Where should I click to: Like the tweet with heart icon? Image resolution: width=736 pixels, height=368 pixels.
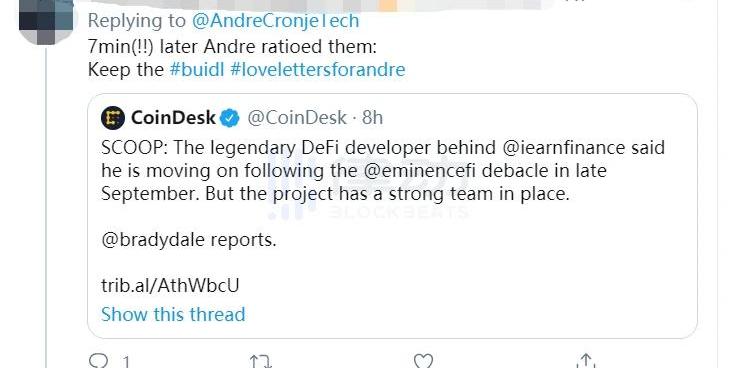click(x=422, y=361)
